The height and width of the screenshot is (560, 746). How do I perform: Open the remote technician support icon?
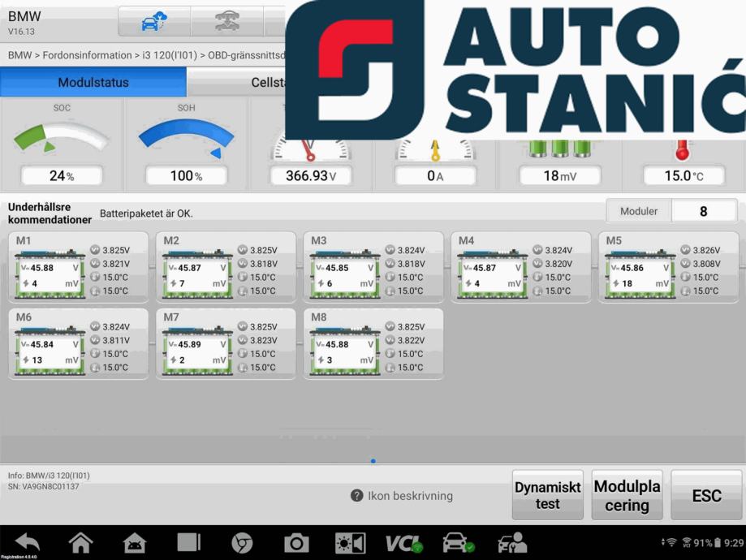tap(512, 543)
